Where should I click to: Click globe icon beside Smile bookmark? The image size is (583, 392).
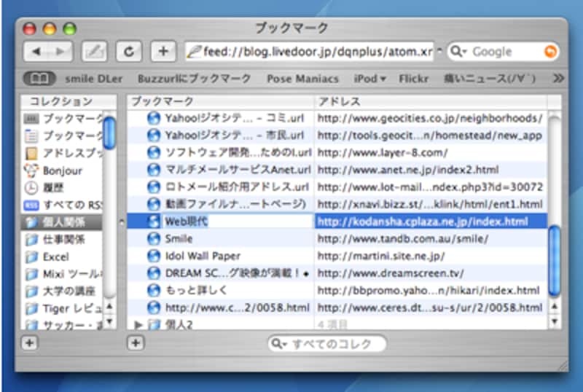[x=154, y=239]
